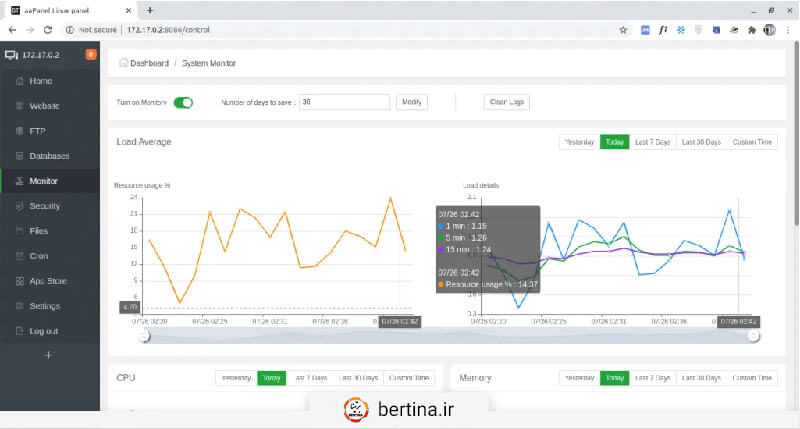Click the Modify button

click(411, 102)
